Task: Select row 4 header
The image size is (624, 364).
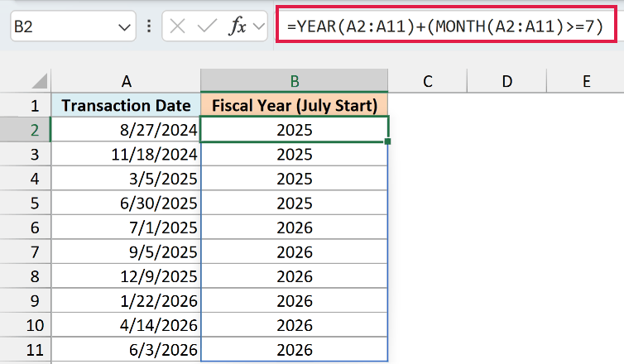Action: coord(26,179)
